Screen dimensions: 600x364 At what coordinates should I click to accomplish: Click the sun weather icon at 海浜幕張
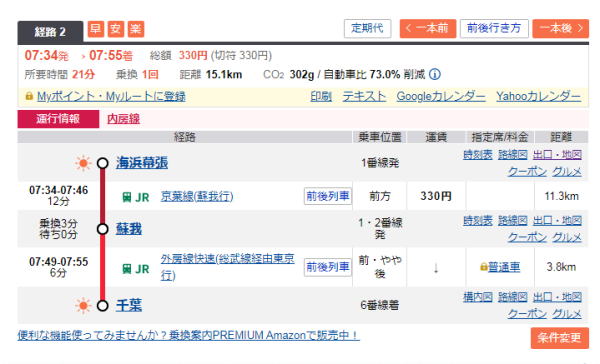coord(83,163)
